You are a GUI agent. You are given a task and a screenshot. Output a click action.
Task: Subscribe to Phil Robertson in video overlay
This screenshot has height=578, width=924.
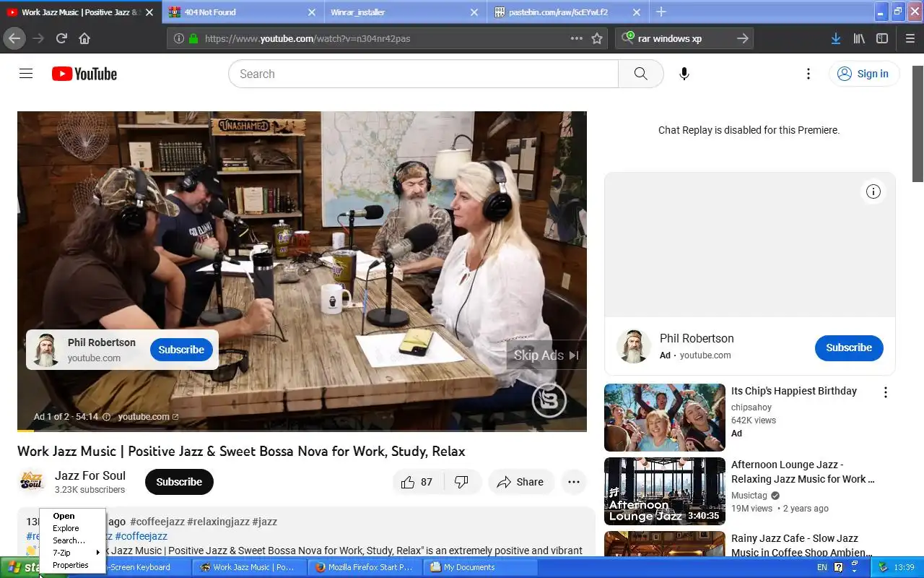[x=181, y=350]
